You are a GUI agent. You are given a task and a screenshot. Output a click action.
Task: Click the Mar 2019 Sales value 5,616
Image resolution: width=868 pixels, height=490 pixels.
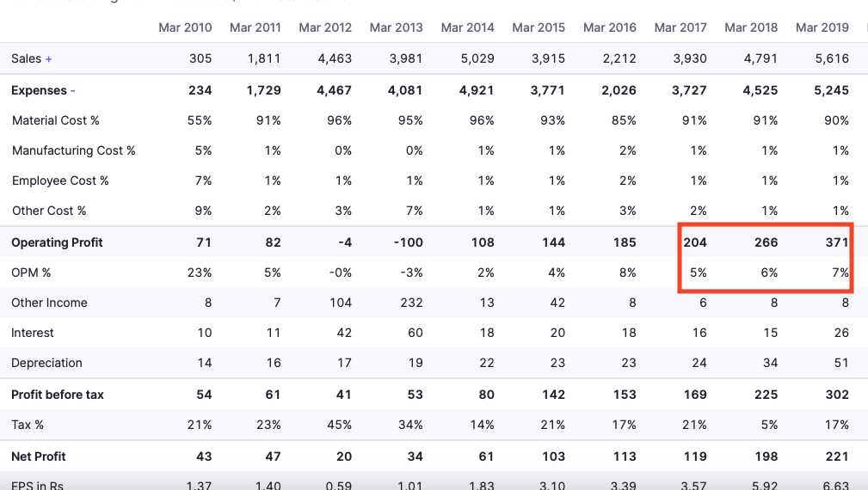click(830, 59)
